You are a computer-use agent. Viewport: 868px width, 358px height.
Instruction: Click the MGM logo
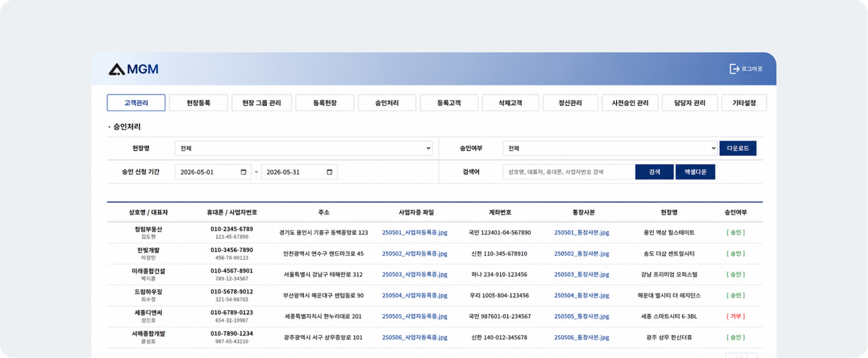pyautogui.click(x=133, y=69)
